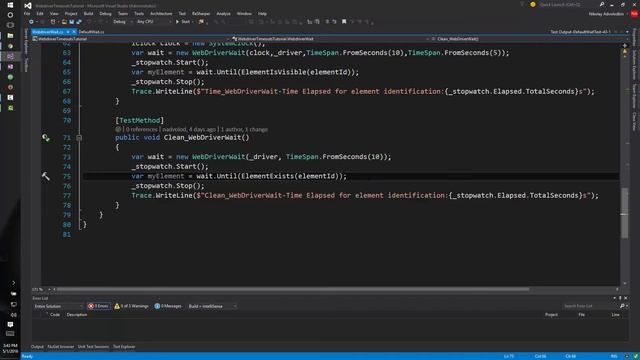Image resolution: width=640 pixels, height=360 pixels.
Task: Click the taskbar clock showing 3:43 PM
Action: click(x=10, y=348)
